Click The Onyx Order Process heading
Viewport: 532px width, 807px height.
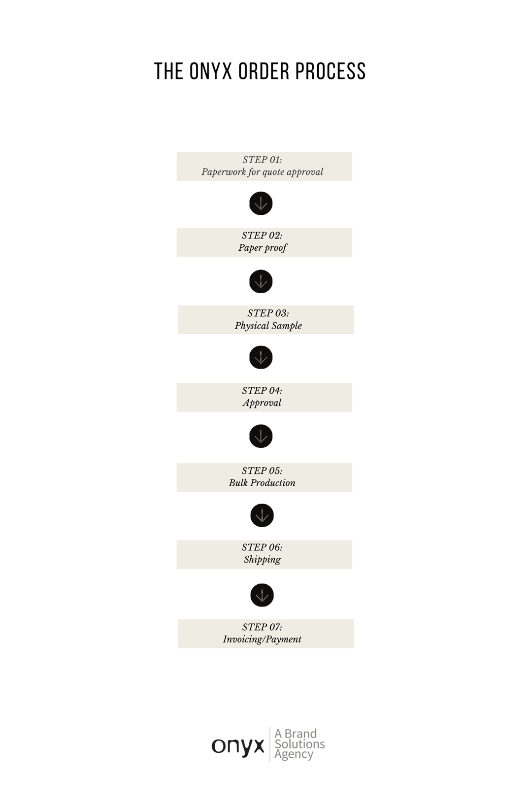click(x=260, y=71)
